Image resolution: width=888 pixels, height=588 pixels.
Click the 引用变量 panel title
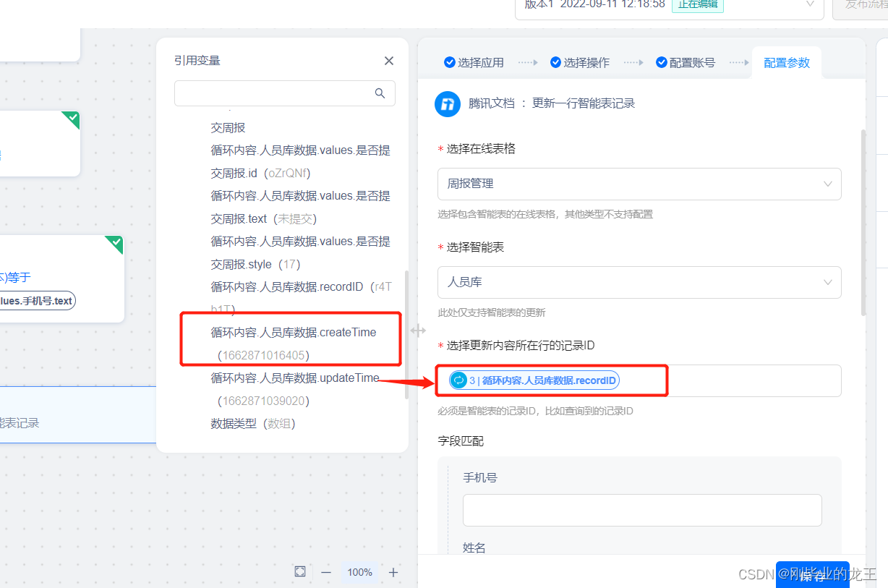click(x=197, y=61)
